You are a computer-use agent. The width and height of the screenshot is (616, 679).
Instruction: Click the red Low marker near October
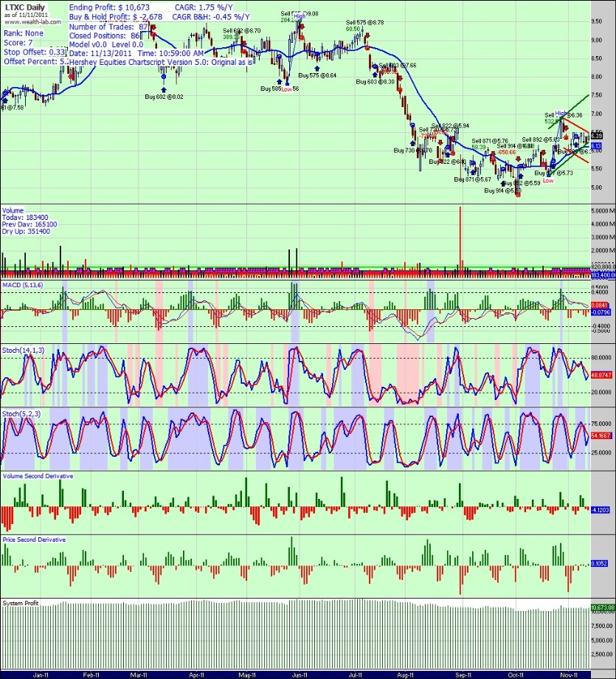547,180
